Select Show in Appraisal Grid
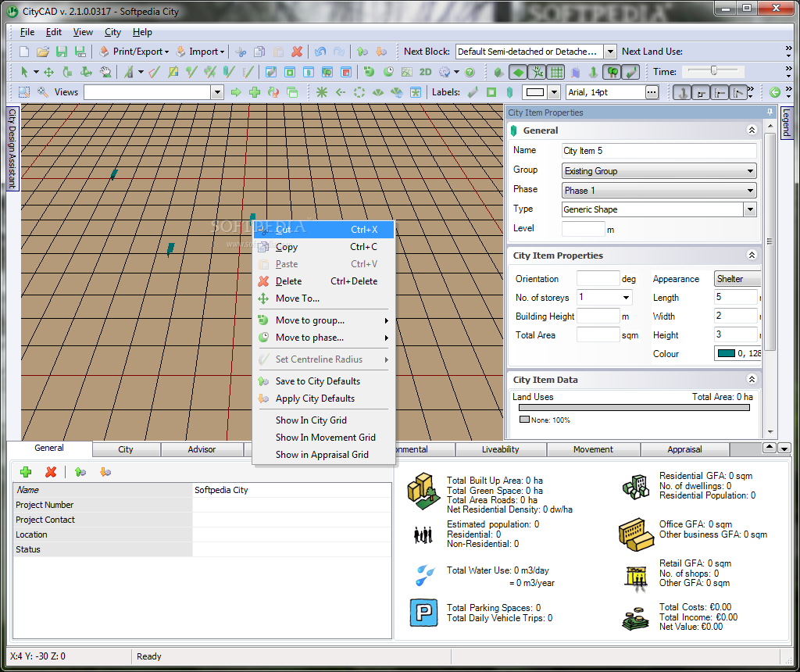Screen dimensions: 800x672 324,455
